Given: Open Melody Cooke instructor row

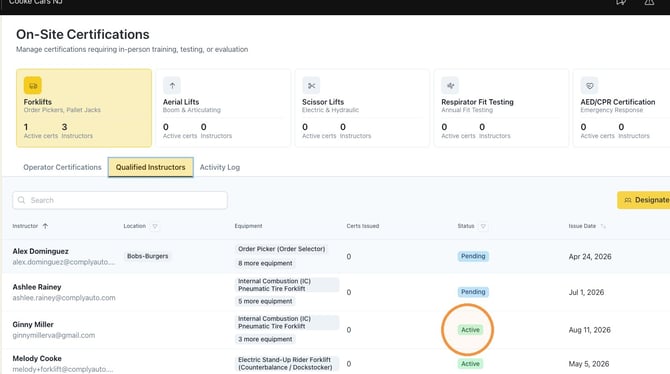Looking at the screenshot, I should [x=335, y=362].
